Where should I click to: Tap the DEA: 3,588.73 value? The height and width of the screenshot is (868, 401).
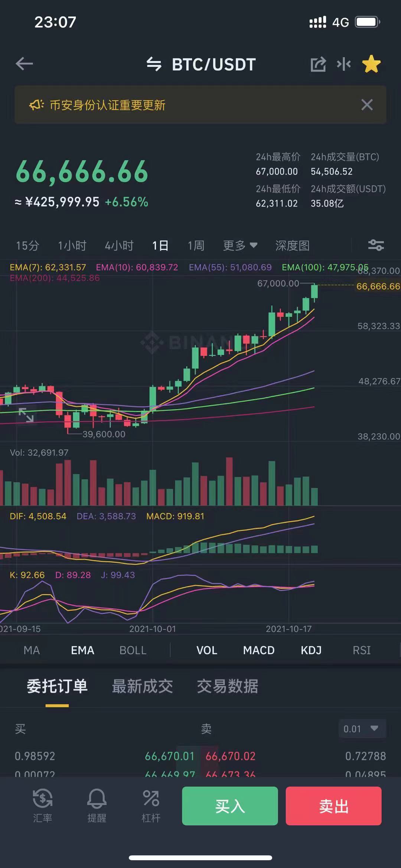[106, 516]
